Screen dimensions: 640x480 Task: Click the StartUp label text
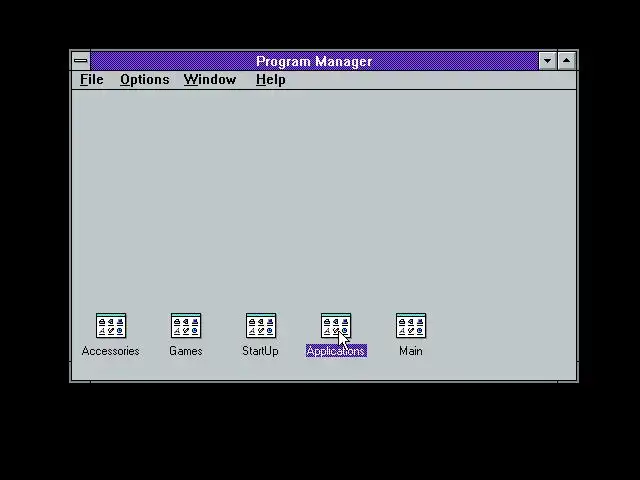[x=260, y=351]
